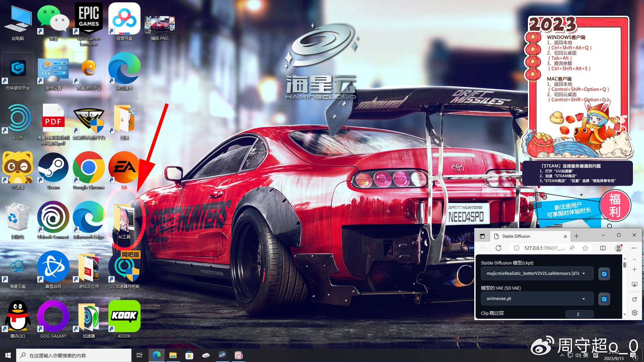Launch 暴雪战网 (Battle.net) shortcut

click(x=53, y=270)
